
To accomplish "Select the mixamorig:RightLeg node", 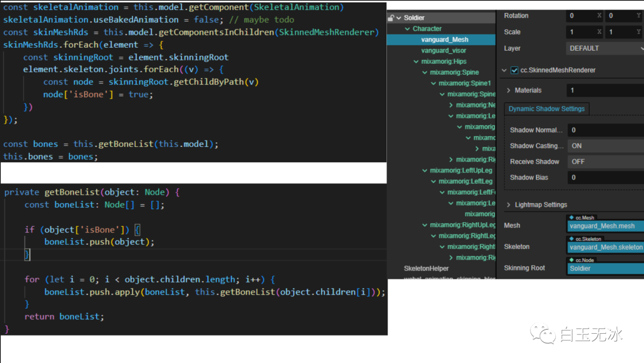I will coord(467,236).
